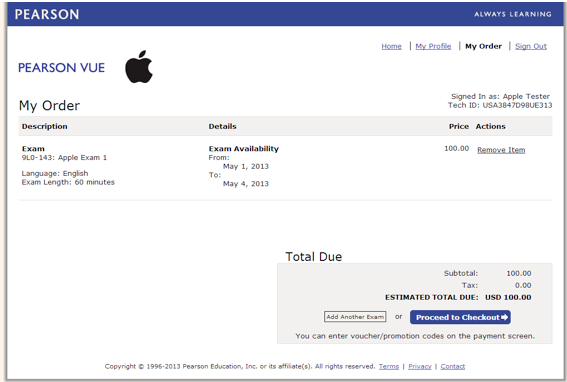Select the My Order tab

pos(483,46)
